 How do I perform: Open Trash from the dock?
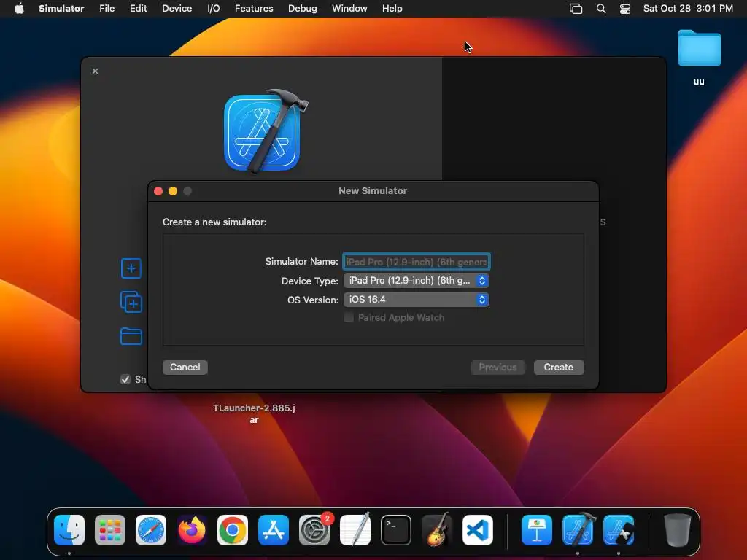coord(678,530)
